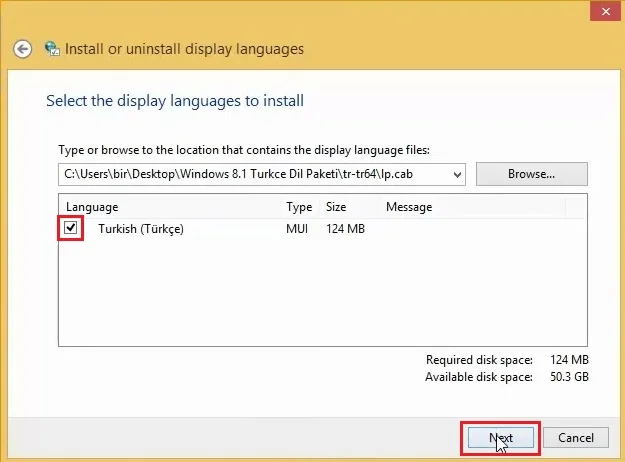Image resolution: width=625 pixels, height=462 pixels.
Task: Close the dialog window
Action: point(605,12)
